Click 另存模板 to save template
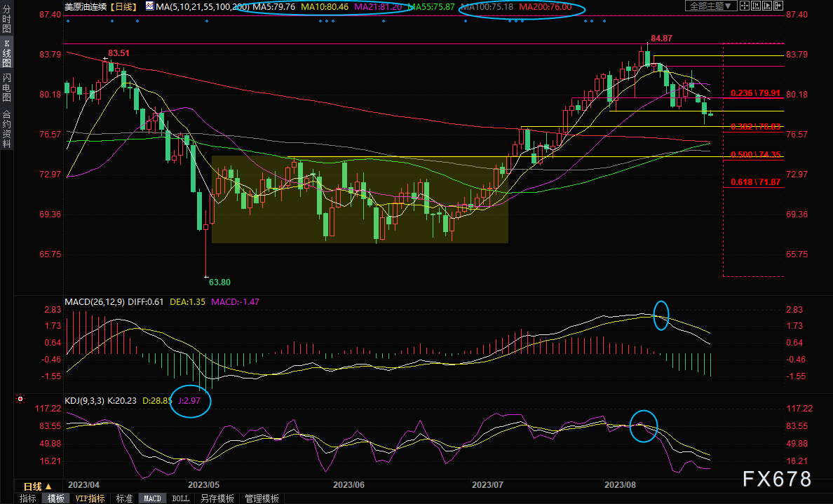 217,498
